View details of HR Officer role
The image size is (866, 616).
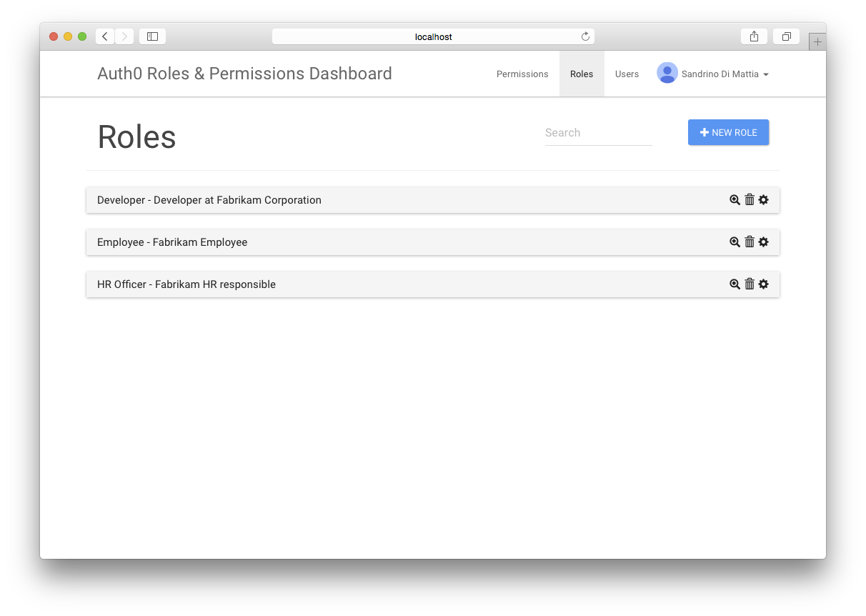tap(735, 284)
